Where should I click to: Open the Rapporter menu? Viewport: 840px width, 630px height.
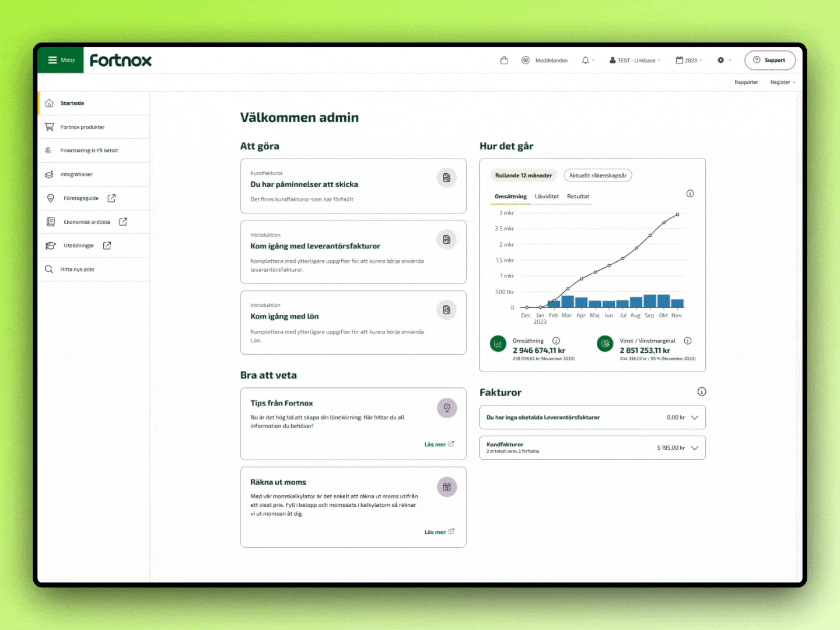point(746,82)
